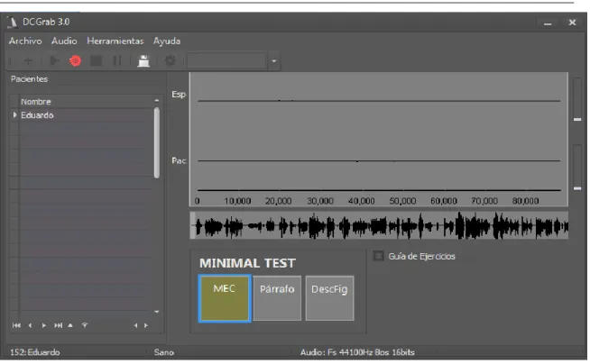This screenshot has height=364, width=590.
Task: Click the patient list vertical scrollbar thumb
Action: (x=157, y=142)
